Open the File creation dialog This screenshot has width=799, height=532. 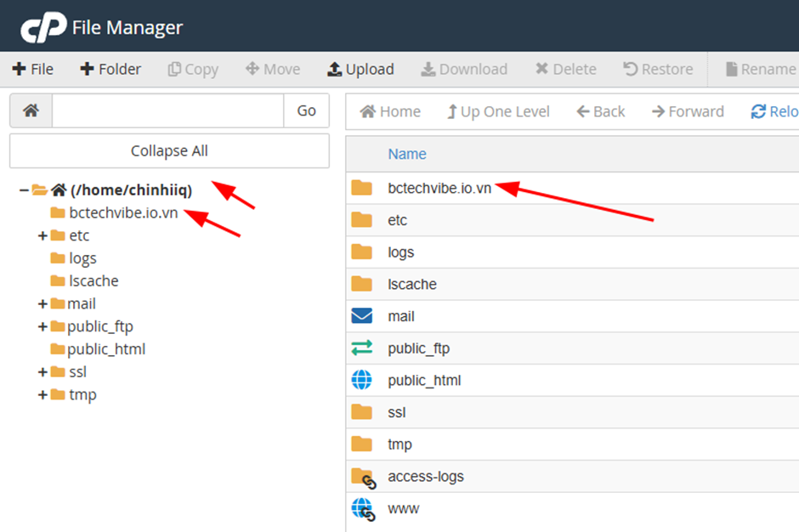32,69
